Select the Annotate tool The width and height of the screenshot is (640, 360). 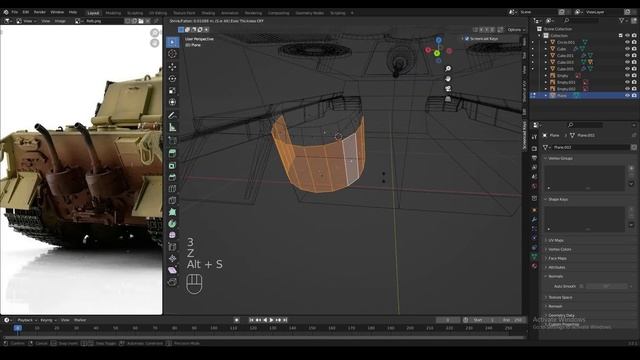[172, 116]
